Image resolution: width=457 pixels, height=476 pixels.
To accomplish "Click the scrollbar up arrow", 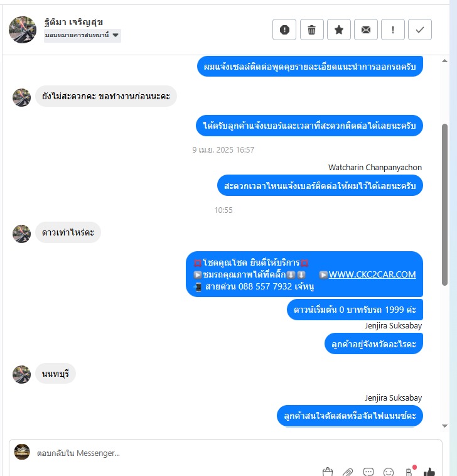I will [x=444, y=61].
